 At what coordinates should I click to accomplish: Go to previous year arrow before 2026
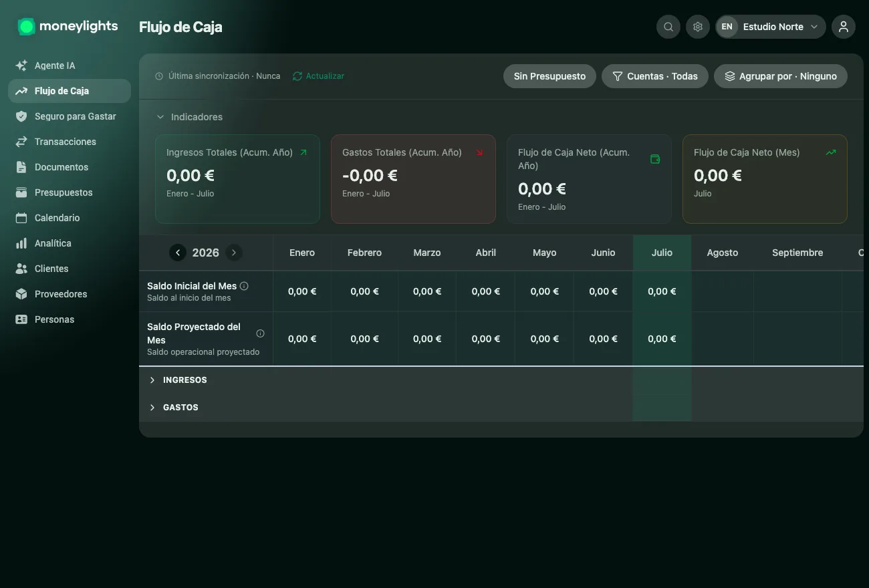click(x=178, y=253)
